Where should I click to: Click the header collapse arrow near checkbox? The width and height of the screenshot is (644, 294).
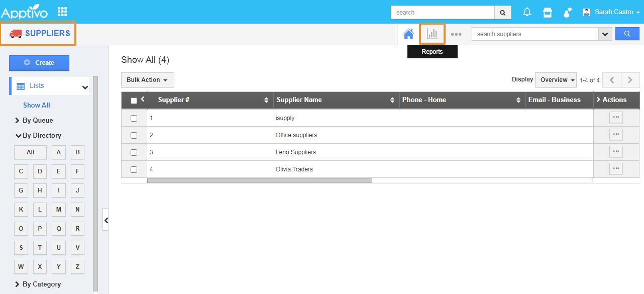click(143, 99)
